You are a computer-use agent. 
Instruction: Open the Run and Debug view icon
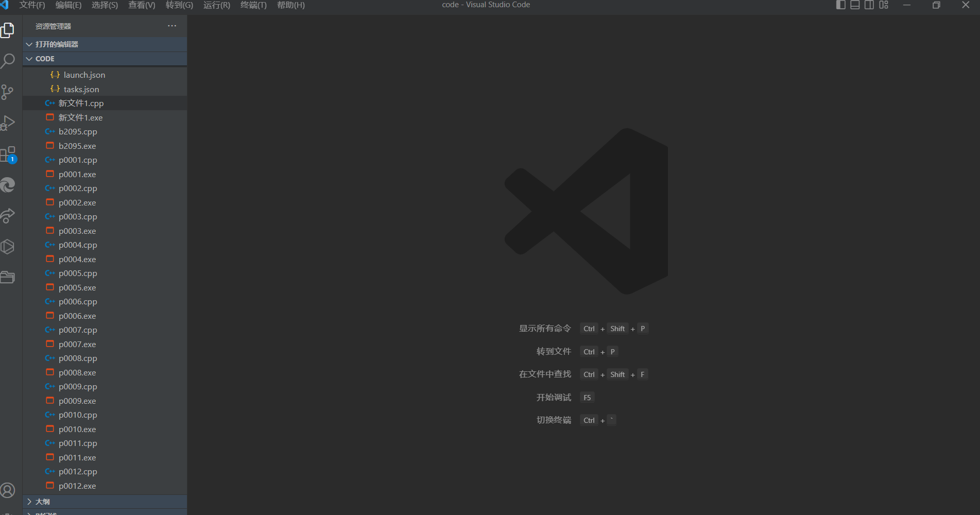(8, 123)
